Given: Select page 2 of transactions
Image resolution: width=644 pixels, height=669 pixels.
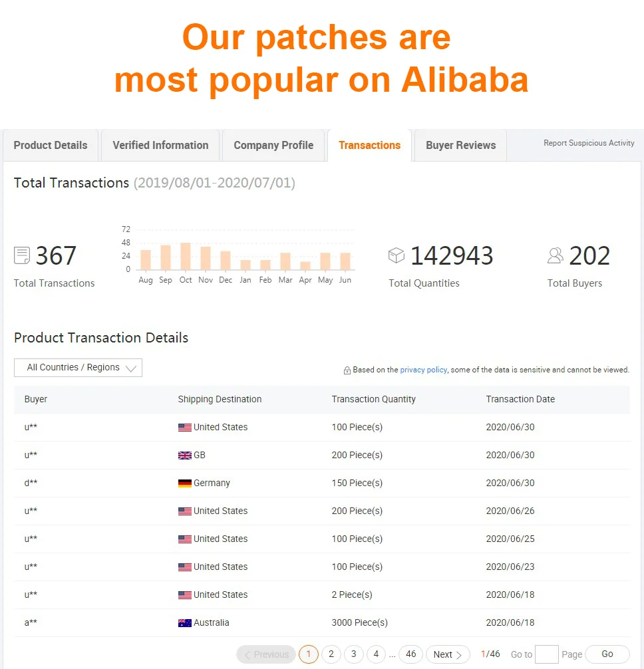Looking at the screenshot, I should pos(331,654).
